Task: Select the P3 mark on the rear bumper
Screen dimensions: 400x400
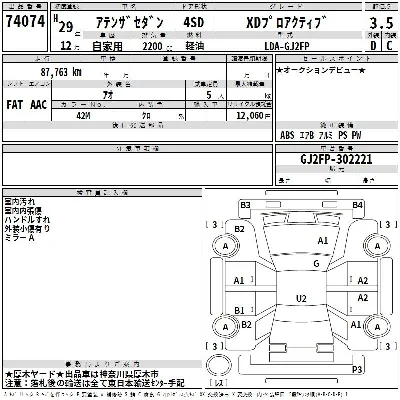Action: tap(357, 369)
